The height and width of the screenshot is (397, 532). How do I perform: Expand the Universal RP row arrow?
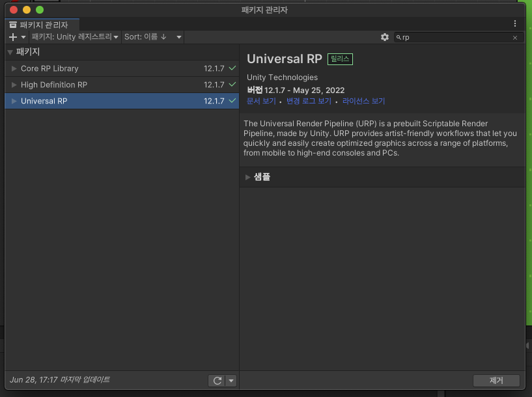14,101
